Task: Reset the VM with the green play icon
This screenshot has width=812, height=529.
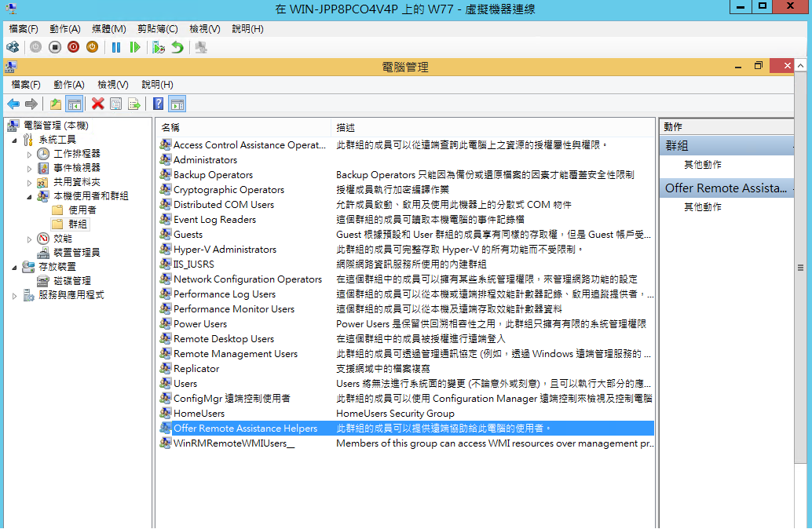Action: pos(134,48)
